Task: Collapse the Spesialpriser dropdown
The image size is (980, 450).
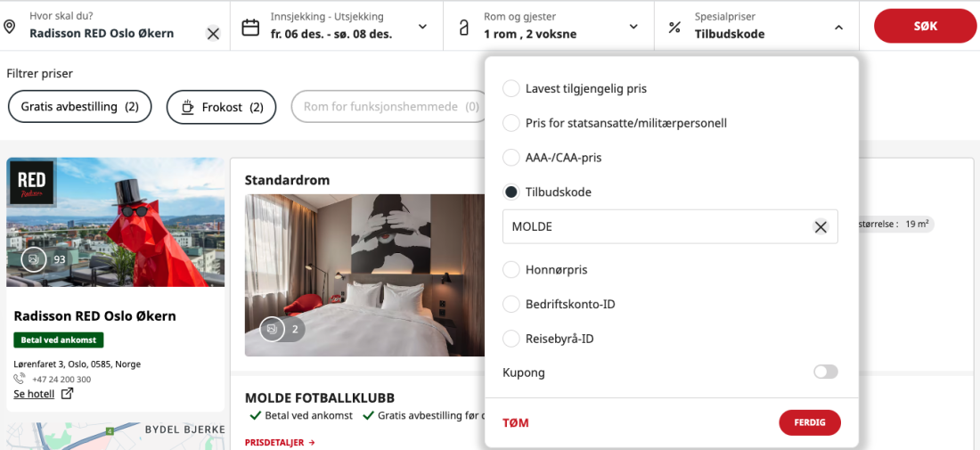Action: pyautogui.click(x=839, y=27)
